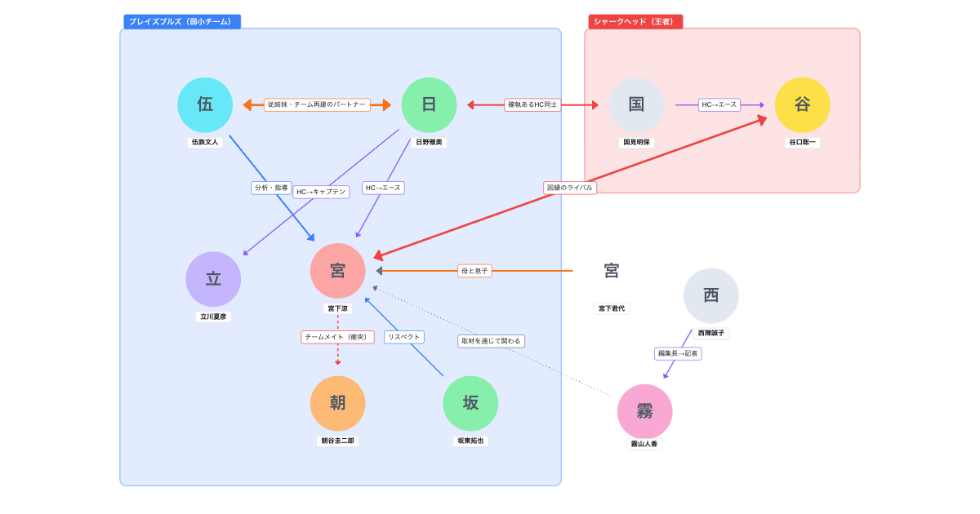Click the cyan 伍 node circle
Viewport: 980px width, 514px height.
tap(205, 105)
